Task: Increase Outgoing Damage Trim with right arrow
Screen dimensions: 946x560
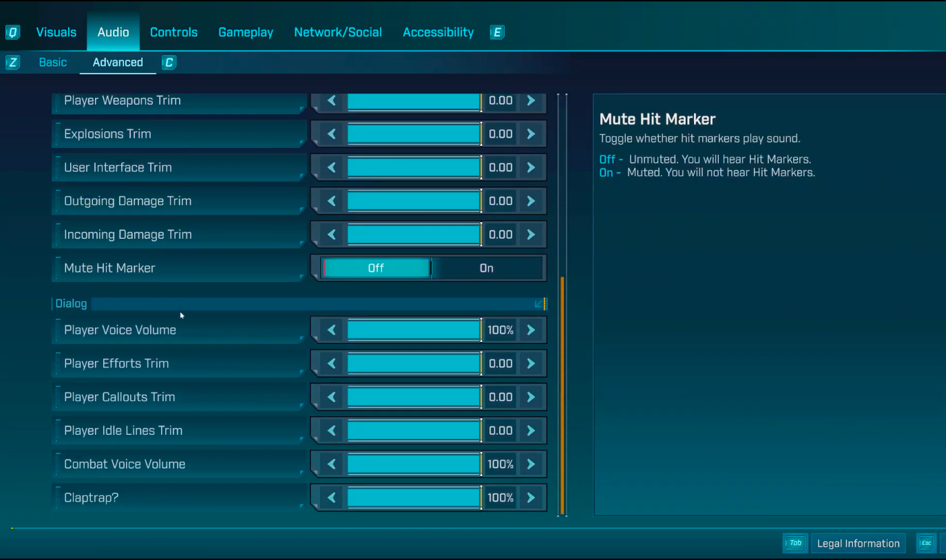Action: point(531,201)
